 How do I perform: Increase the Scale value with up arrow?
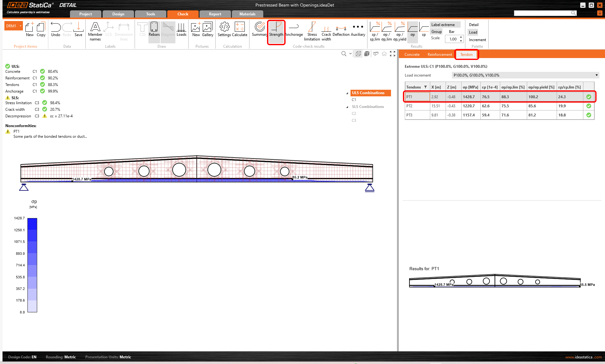(461, 37)
